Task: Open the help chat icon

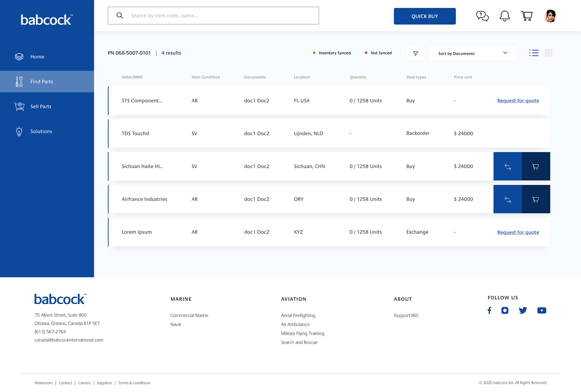Action: click(482, 16)
